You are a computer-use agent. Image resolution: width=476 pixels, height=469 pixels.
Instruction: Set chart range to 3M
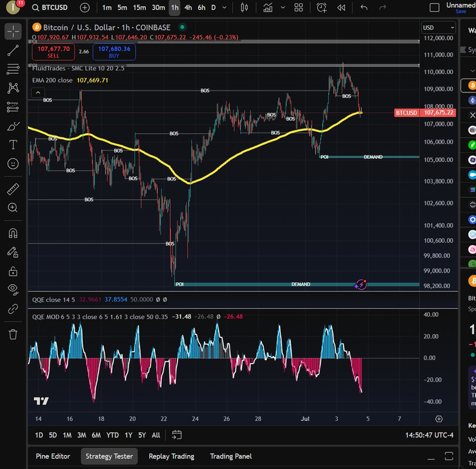click(x=81, y=435)
